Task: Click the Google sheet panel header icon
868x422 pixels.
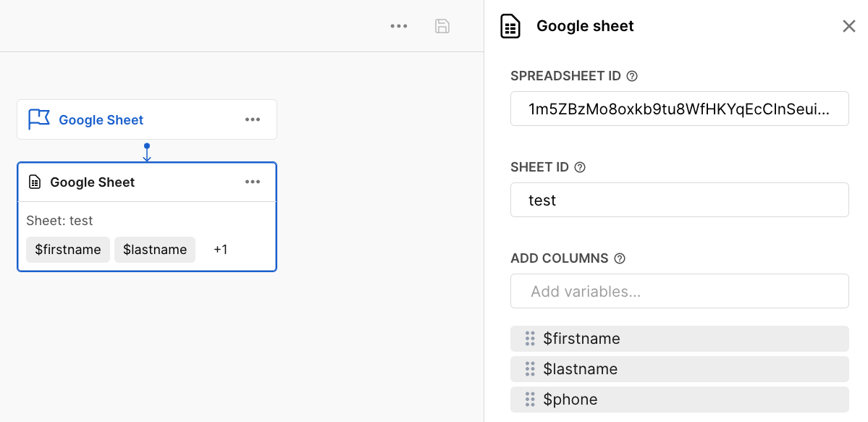Action: click(511, 27)
